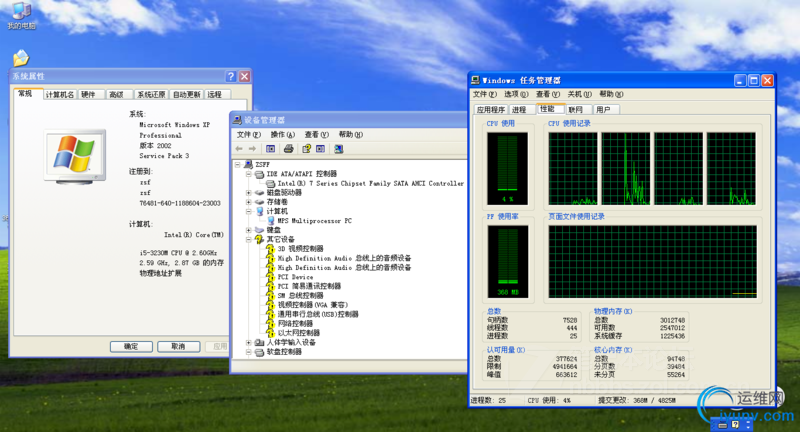Open 我的电脑 desktop icon
The width and height of the screenshot is (800, 432).
(21, 15)
